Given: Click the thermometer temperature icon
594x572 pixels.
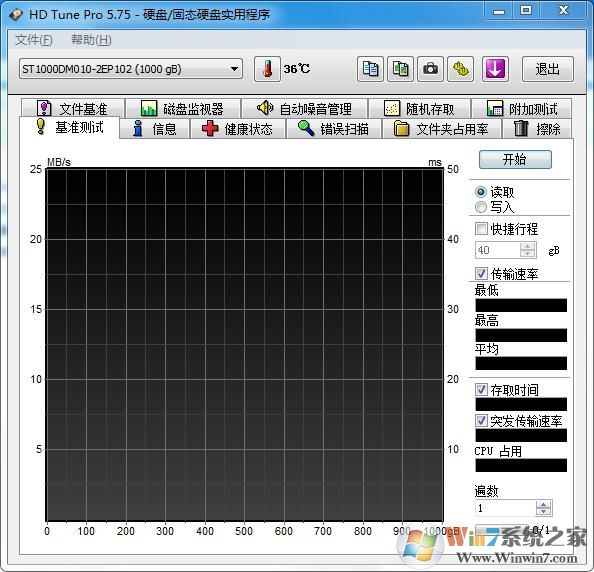Looking at the screenshot, I should 267,69.
